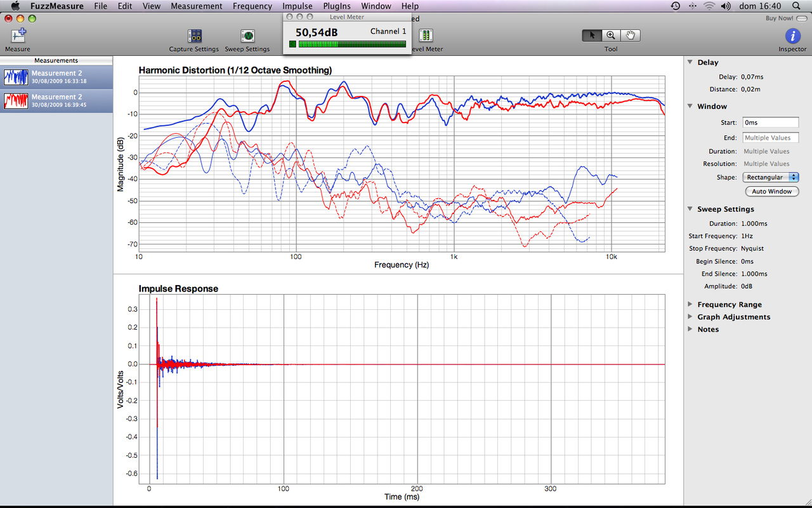The image size is (812, 508).
Task: Collapse the Window section
Action: 690,106
